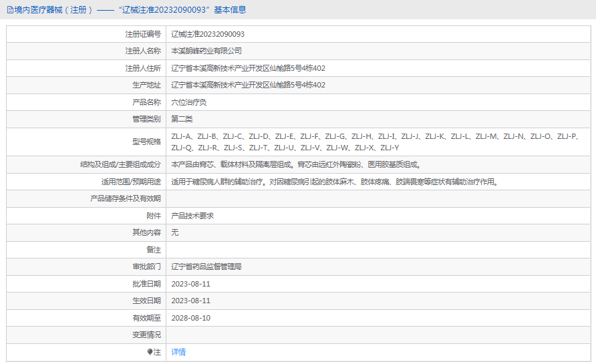
Task: Click the 生效日期 label
Action: (x=146, y=301)
